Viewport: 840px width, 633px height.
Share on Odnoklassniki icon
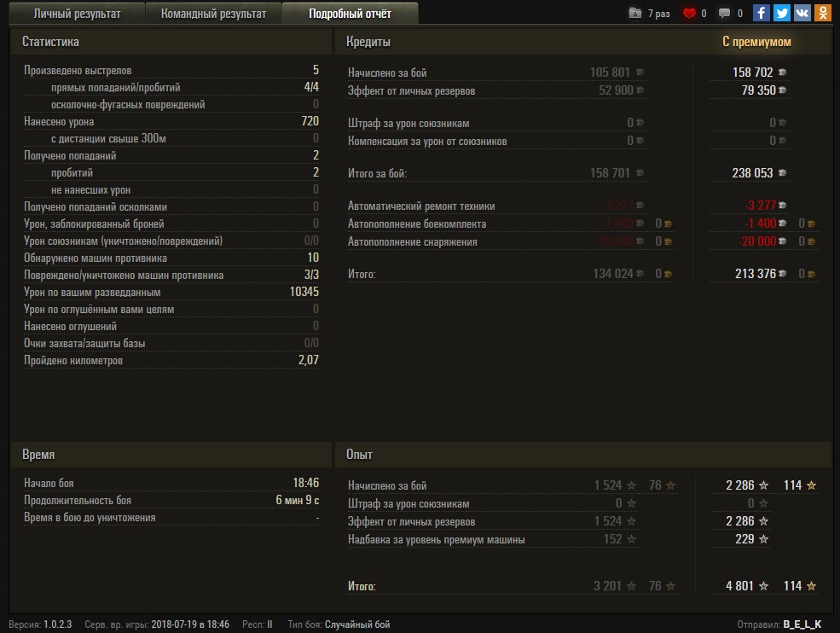(x=822, y=13)
